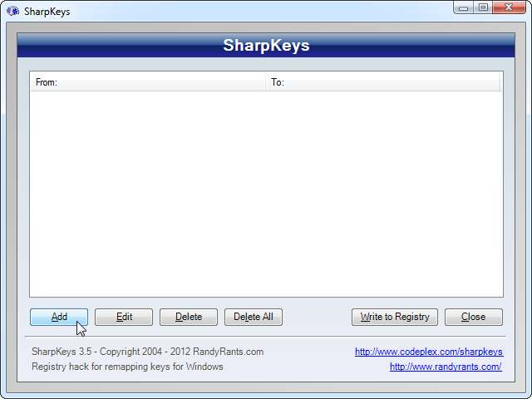Close the window with the red X
Image resolution: width=532 pixels, height=399 pixels.
click(509, 7)
